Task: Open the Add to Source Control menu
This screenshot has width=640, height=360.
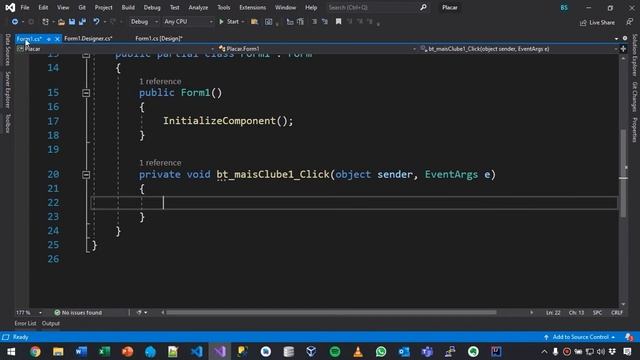Action: [x=580, y=337]
